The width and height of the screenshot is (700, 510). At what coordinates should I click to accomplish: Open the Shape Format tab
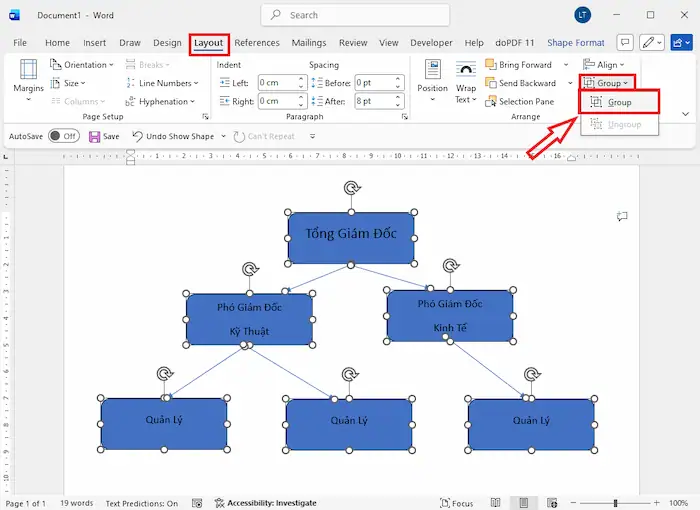(x=576, y=43)
